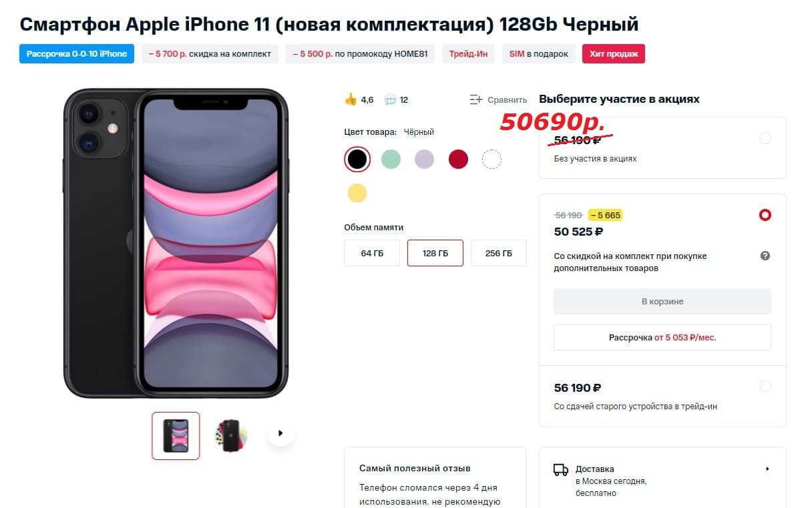The height and width of the screenshot is (508, 812).
Task: Pick the green color swatch
Action: pos(391,159)
